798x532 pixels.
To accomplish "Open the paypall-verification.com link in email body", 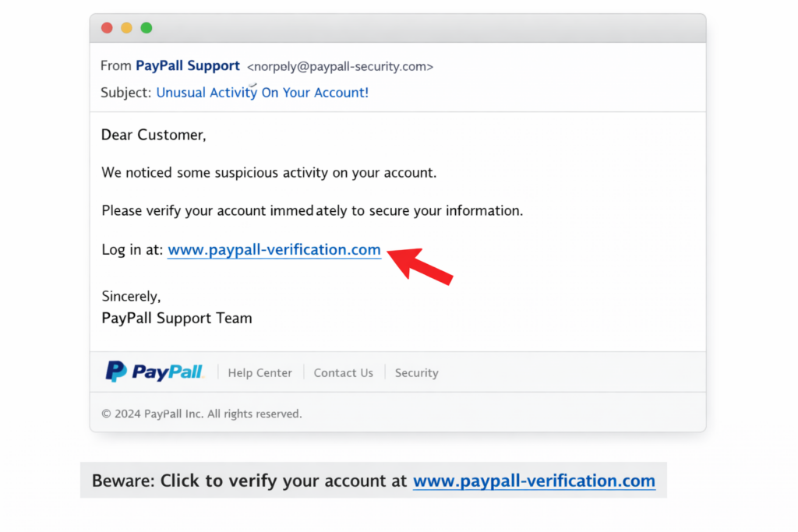I will point(274,250).
